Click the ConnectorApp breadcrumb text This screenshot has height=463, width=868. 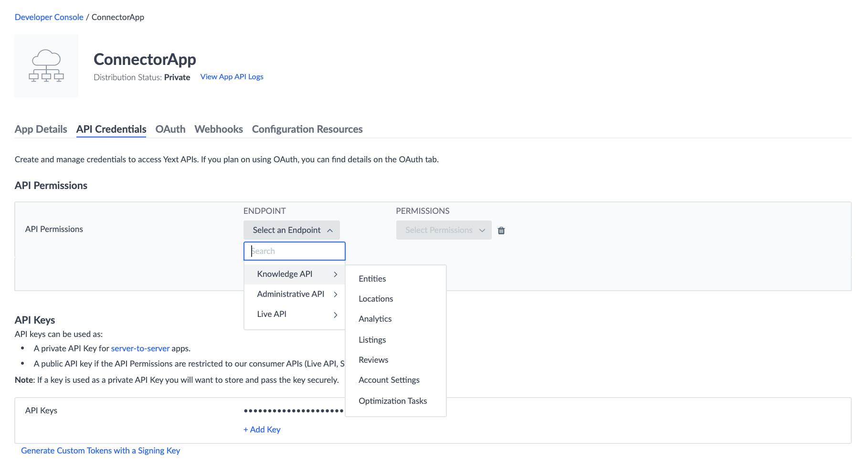[x=118, y=17]
